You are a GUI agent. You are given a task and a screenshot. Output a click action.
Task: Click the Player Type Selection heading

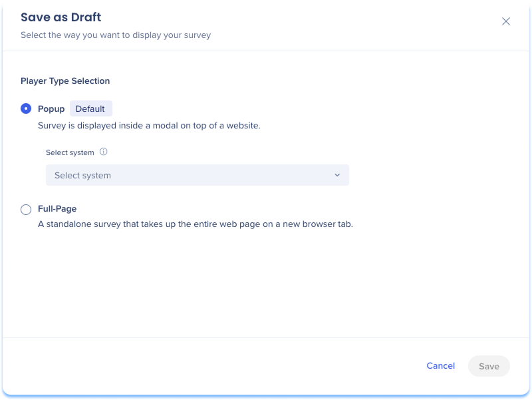(65, 81)
